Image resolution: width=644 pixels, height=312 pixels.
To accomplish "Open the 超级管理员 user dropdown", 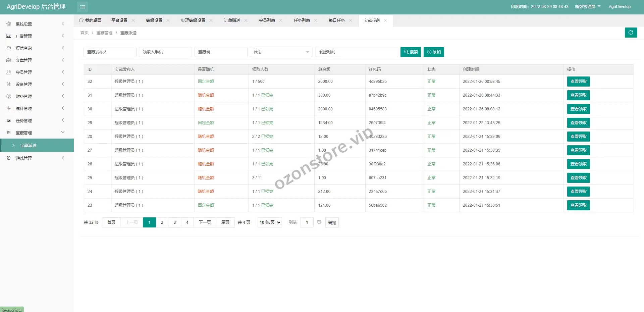I will pos(588,6).
